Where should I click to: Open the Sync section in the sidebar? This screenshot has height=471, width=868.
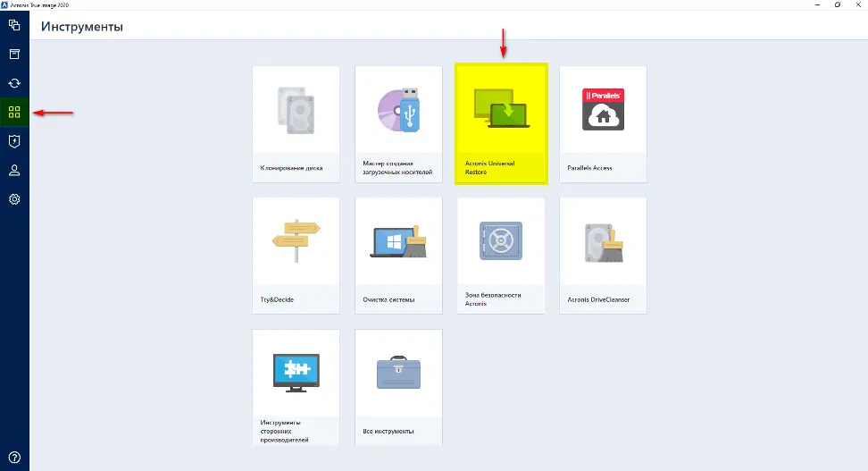click(14, 83)
